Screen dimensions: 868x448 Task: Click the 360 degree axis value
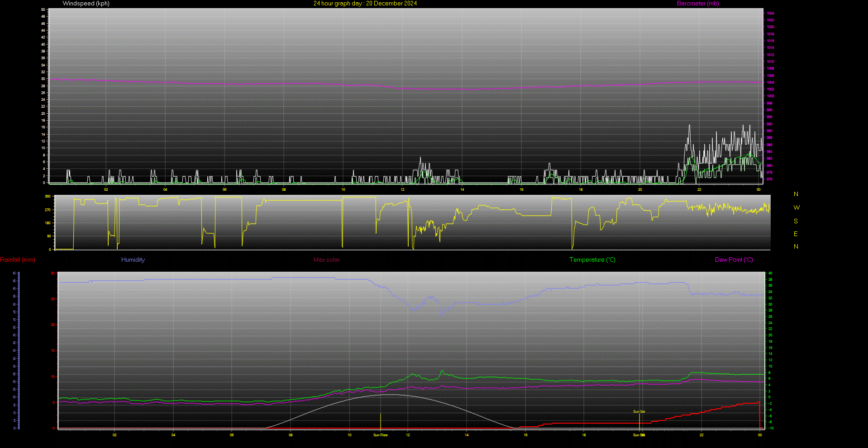tap(48, 197)
